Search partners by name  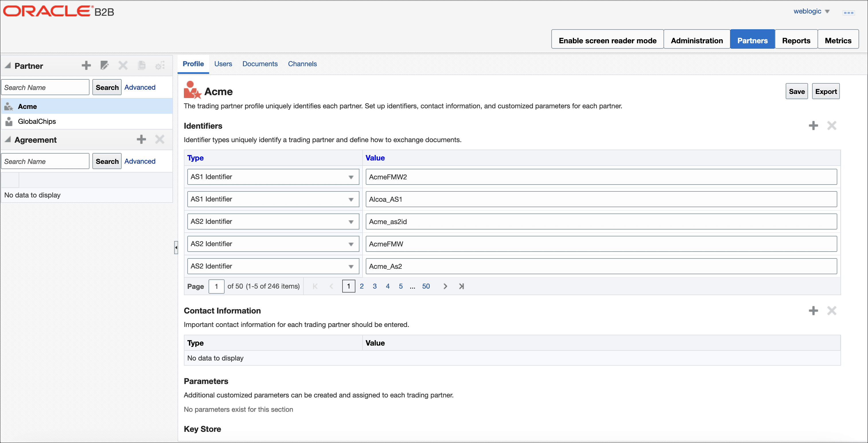(107, 87)
